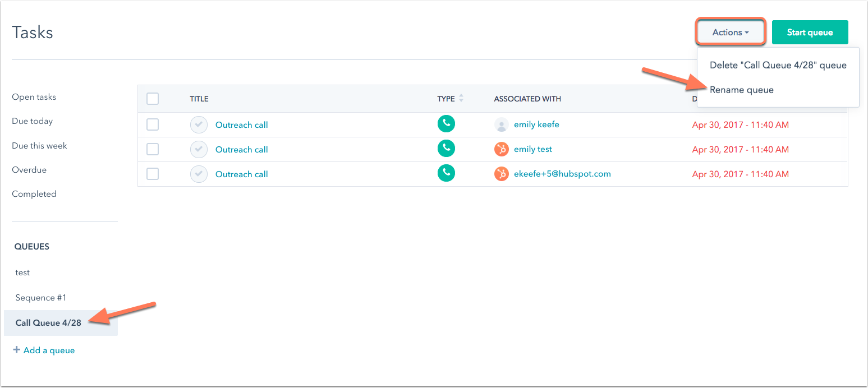Click the QUEUES section label
This screenshot has width=868, height=388.
point(32,247)
